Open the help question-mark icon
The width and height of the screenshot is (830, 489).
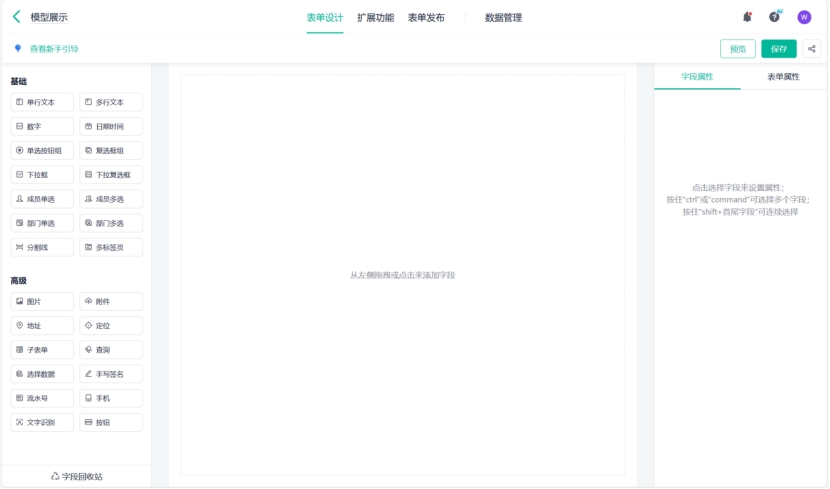click(774, 17)
